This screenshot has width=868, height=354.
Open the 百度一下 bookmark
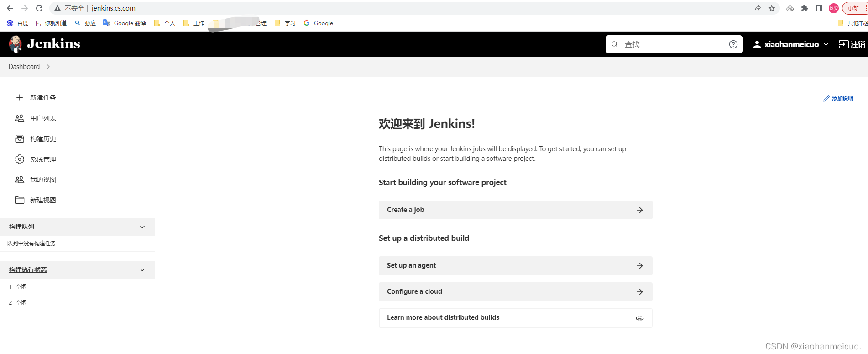(37, 23)
